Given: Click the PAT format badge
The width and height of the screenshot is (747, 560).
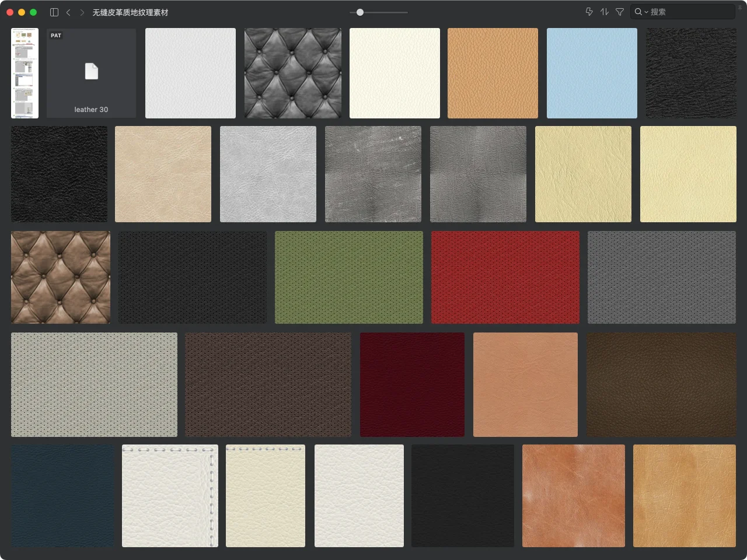Looking at the screenshot, I should pos(56,36).
